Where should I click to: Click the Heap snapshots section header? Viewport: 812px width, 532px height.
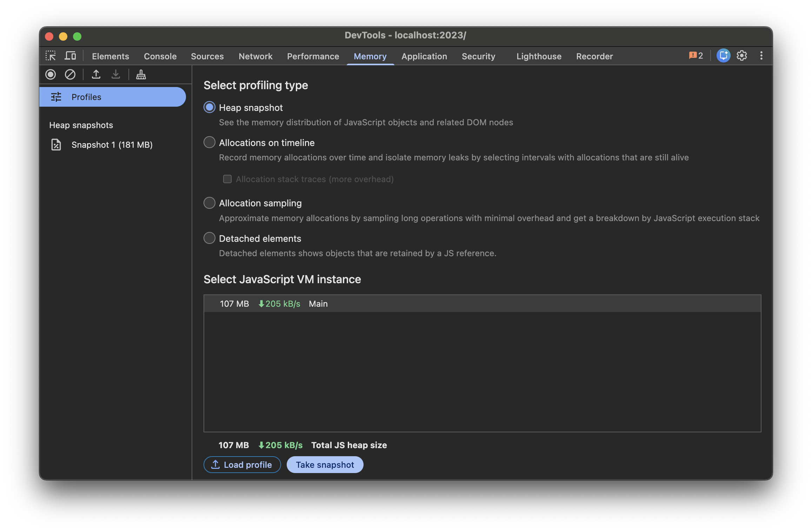pyautogui.click(x=81, y=125)
